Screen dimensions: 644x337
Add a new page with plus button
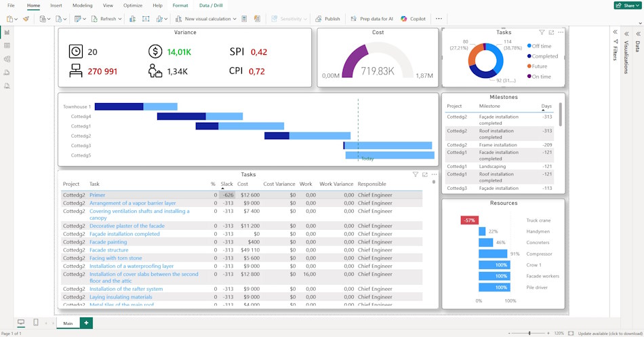[86, 323]
